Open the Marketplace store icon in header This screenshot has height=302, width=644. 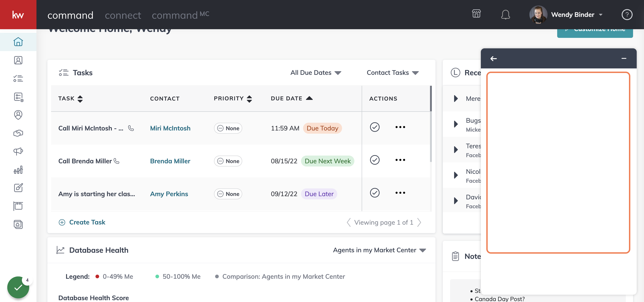coord(476,14)
